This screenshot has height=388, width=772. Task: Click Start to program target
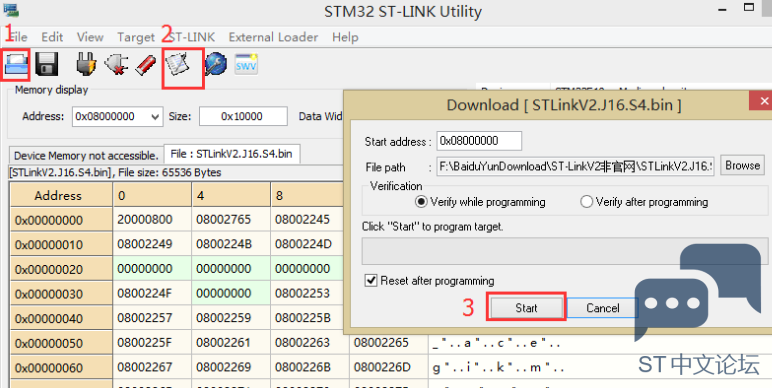click(x=526, y=308)
